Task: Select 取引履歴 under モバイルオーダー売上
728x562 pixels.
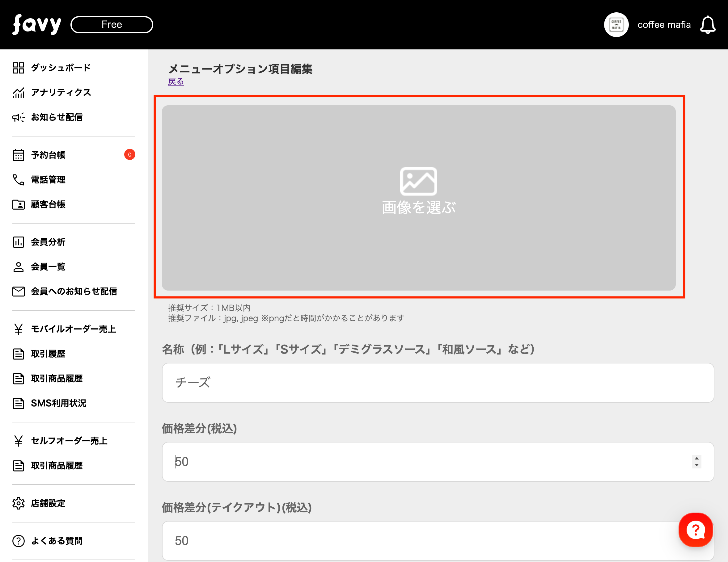Action: [48, 354]
